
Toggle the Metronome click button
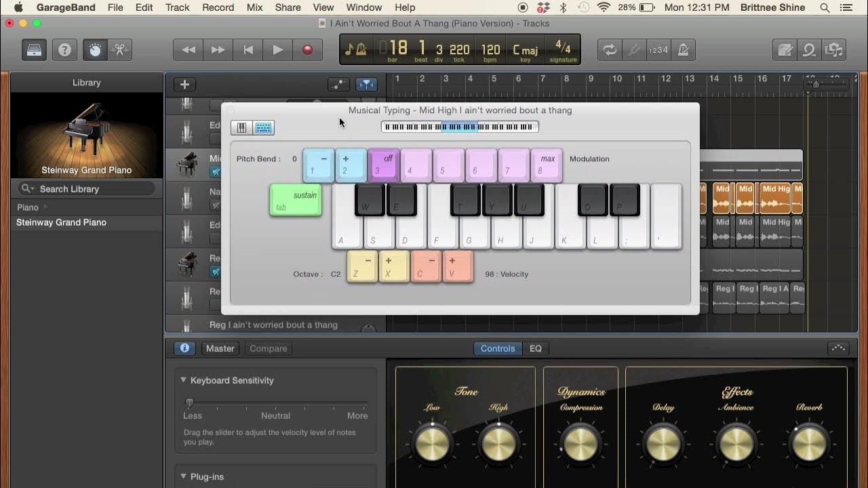pos(683,50)
